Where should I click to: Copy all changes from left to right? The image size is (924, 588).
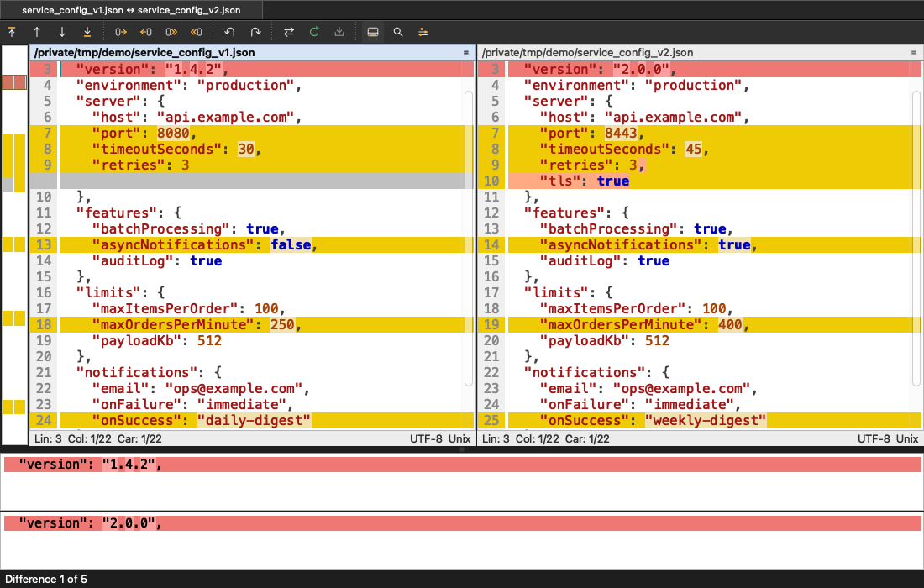(171, 32)
